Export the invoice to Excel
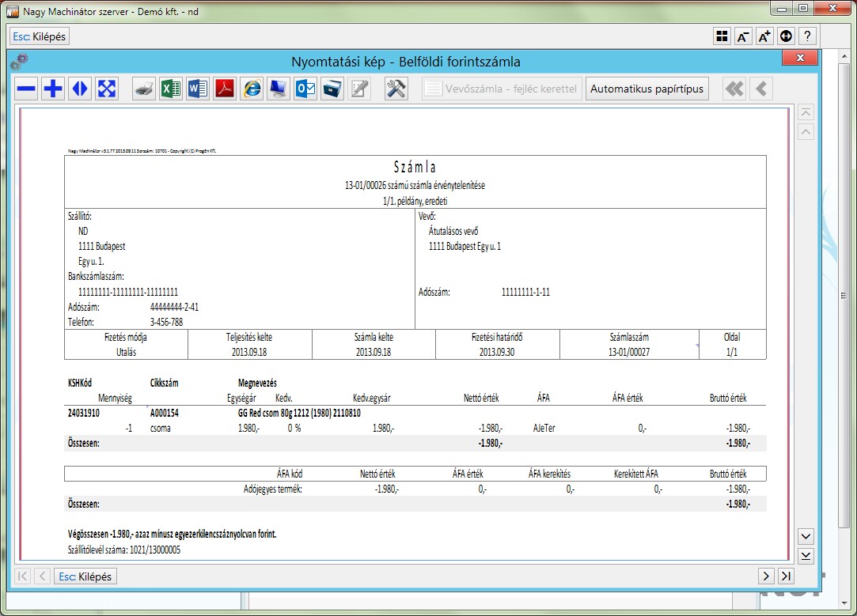Image resolution: width=857 pixels, height=616 pixels. 170,89
